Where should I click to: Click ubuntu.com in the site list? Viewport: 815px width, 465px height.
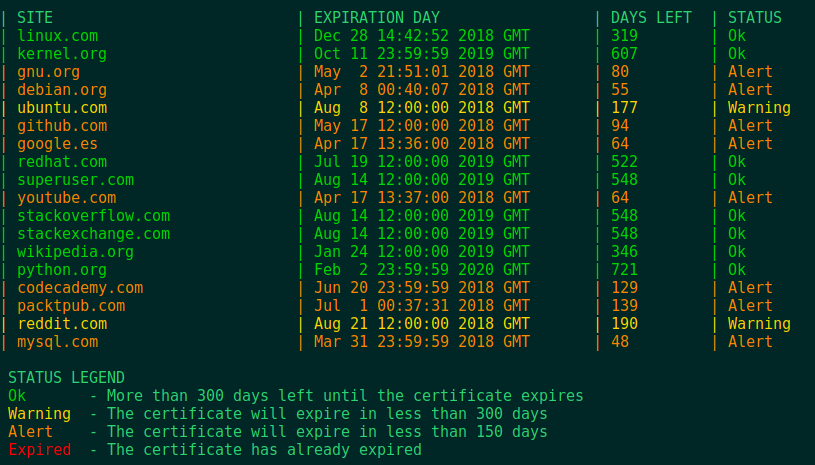click(62, 108)
